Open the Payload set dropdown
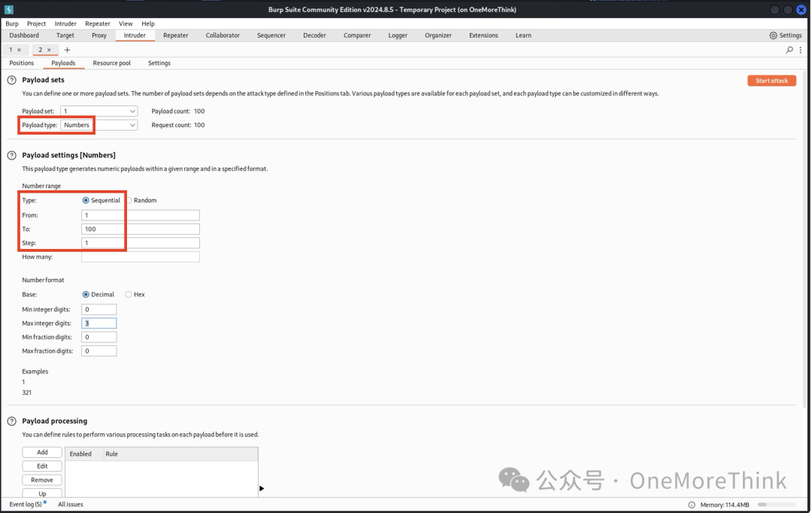 (x=99, y=111)
